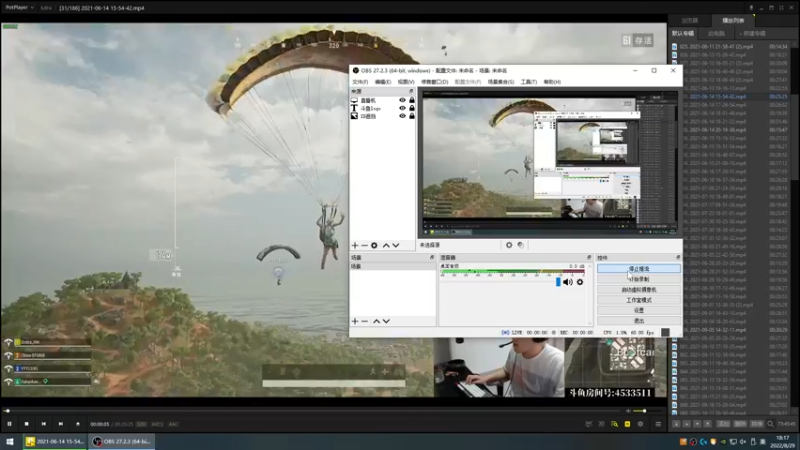Toggle the lock on 直播机 source

coord(412,100)
